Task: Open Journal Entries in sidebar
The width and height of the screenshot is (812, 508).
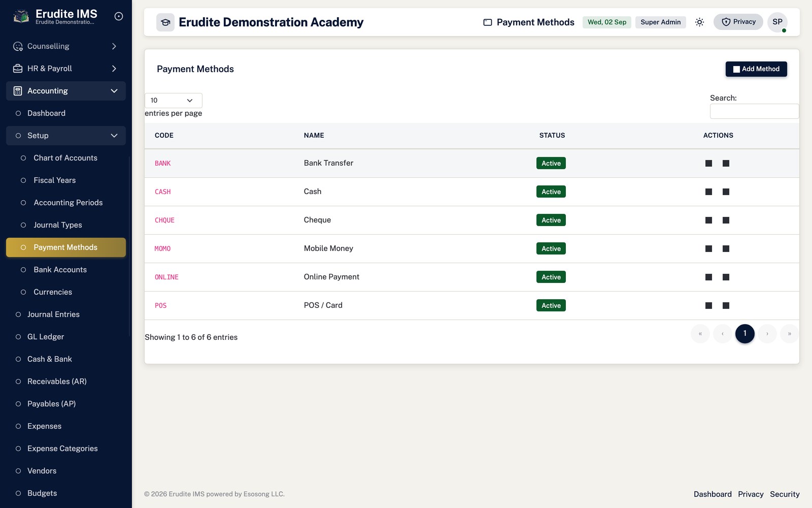Action: point(66,314)
